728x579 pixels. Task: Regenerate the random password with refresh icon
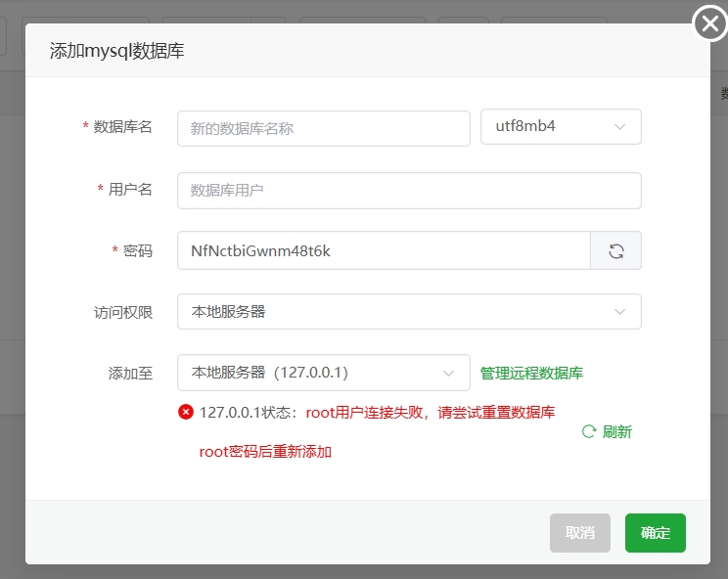click(616, 251)
